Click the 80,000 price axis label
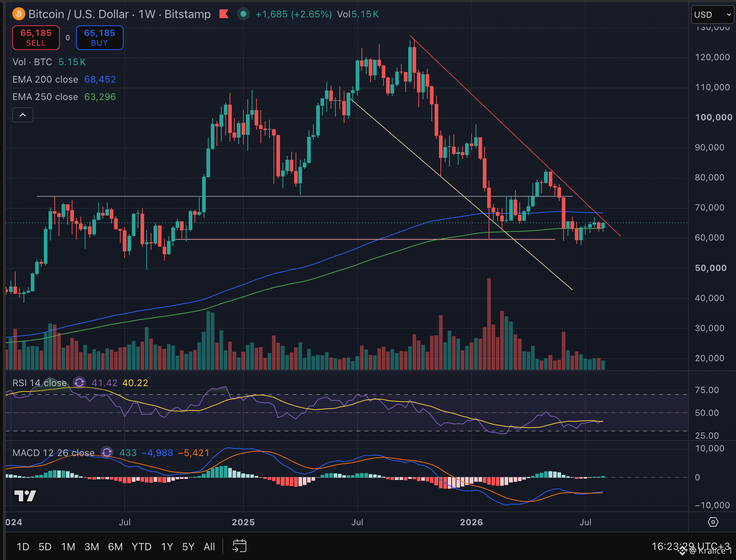Screen dimensions: 736x560 710,177
